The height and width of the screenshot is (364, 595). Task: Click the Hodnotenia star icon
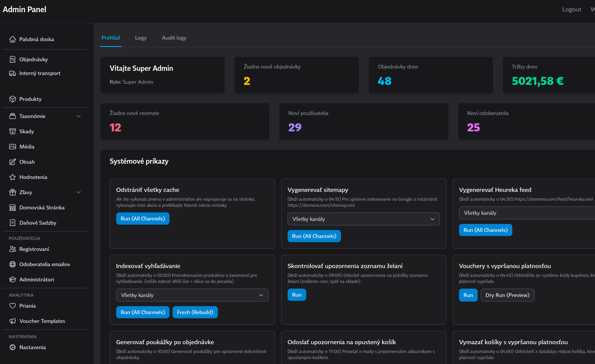13,177
